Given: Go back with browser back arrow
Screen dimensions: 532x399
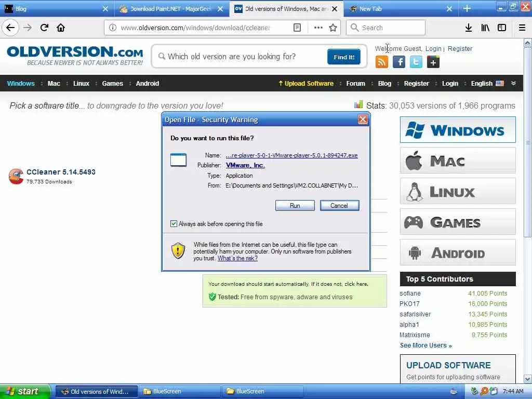Looking at the screenshot, I should point(10,28).
